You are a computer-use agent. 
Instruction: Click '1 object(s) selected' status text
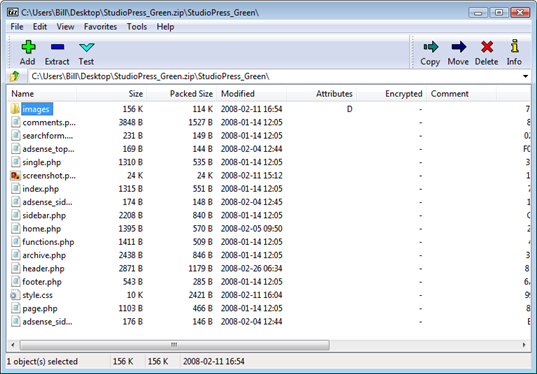click(x=42, y=362)
